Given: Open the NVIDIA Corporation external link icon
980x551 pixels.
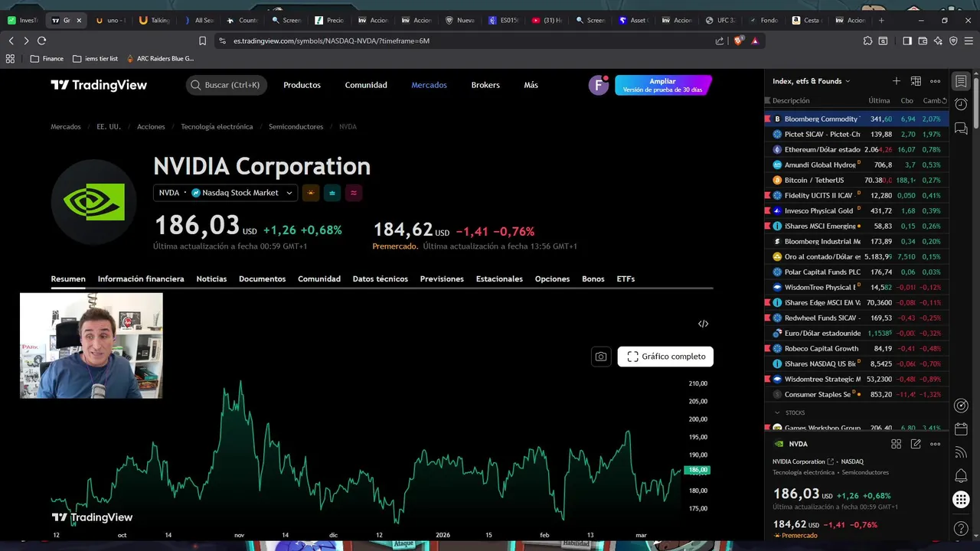Looking at the screenshot, I should (x=831, y=461).
